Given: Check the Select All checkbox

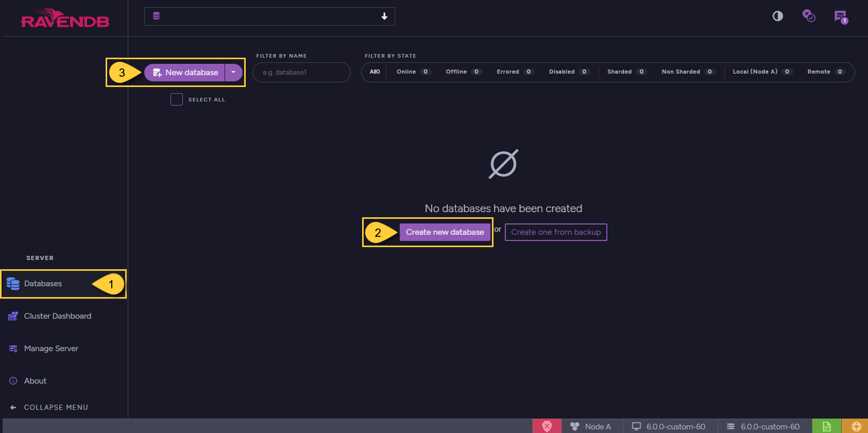Looking at the screenshot, I should coord(177,99).
